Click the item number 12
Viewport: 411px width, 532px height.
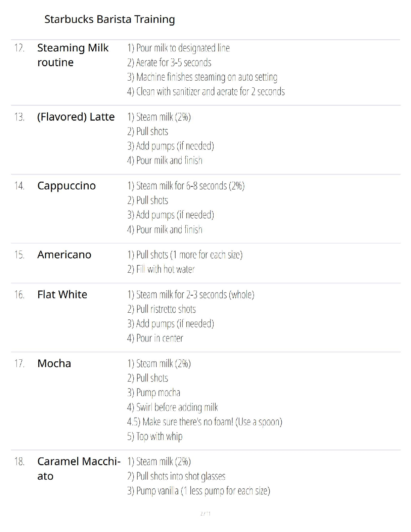click(19, 48)
